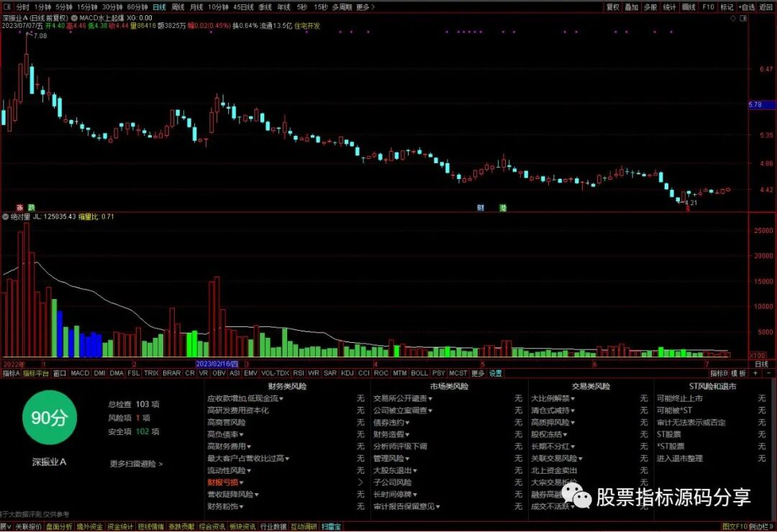Click the 5.78 price tag on axis

click(762, 105)
